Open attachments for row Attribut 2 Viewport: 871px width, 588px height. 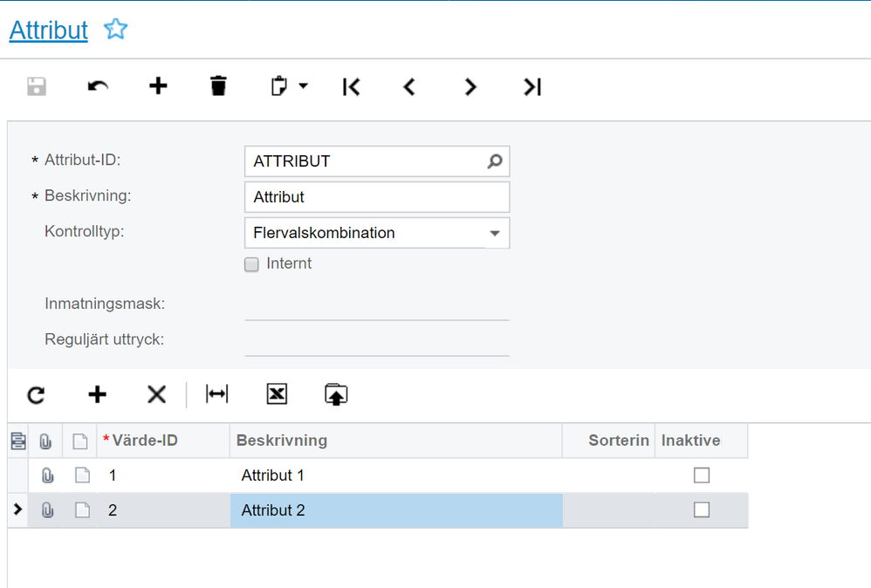(48, 510)
